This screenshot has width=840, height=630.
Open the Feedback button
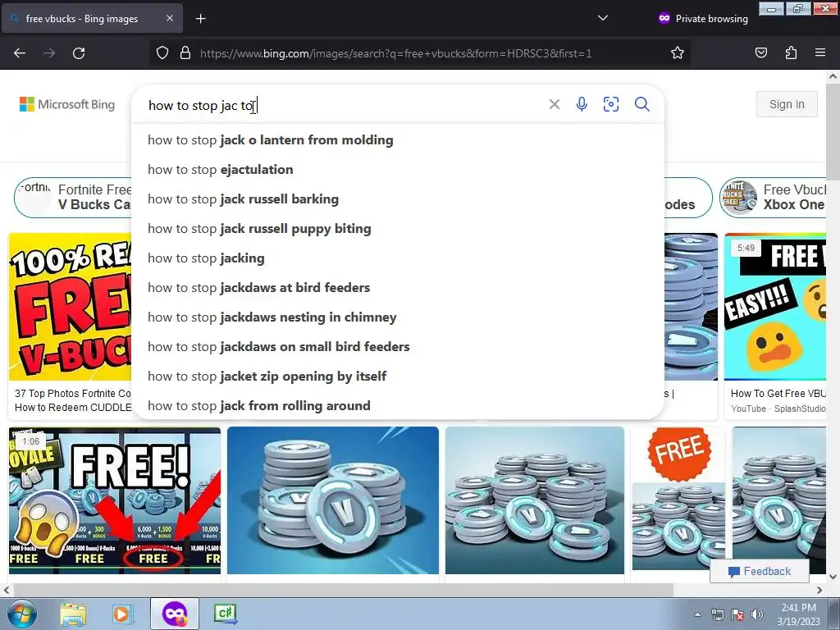pyautogui.click(x=760, y=571)
